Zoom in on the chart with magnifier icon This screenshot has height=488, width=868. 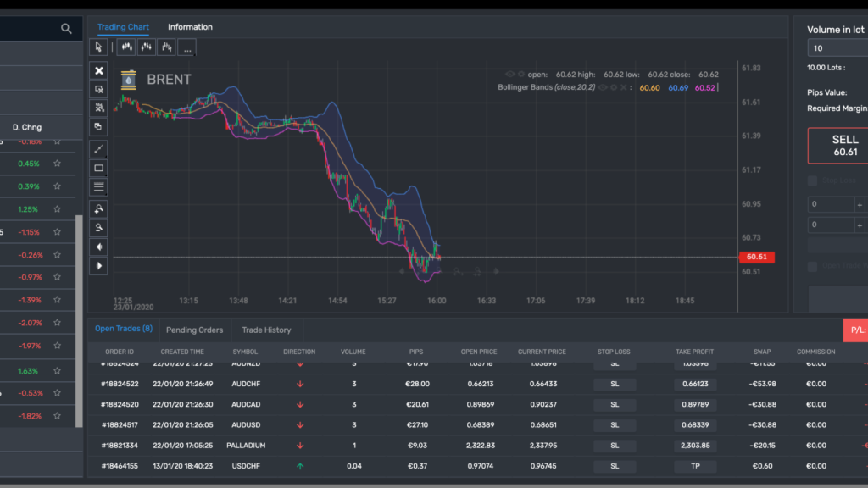[x=98, y=208]
